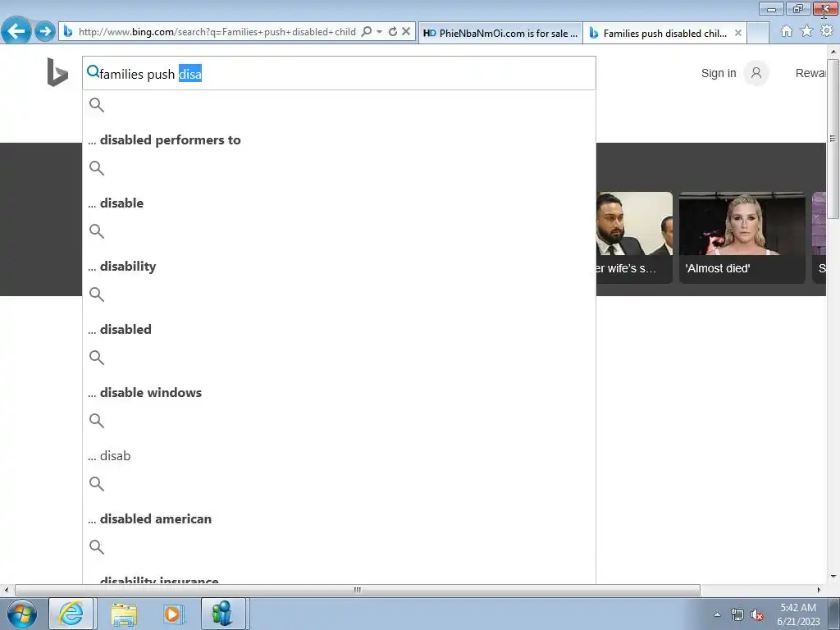Click the Home icon in browser toolbar

(787, 31)
